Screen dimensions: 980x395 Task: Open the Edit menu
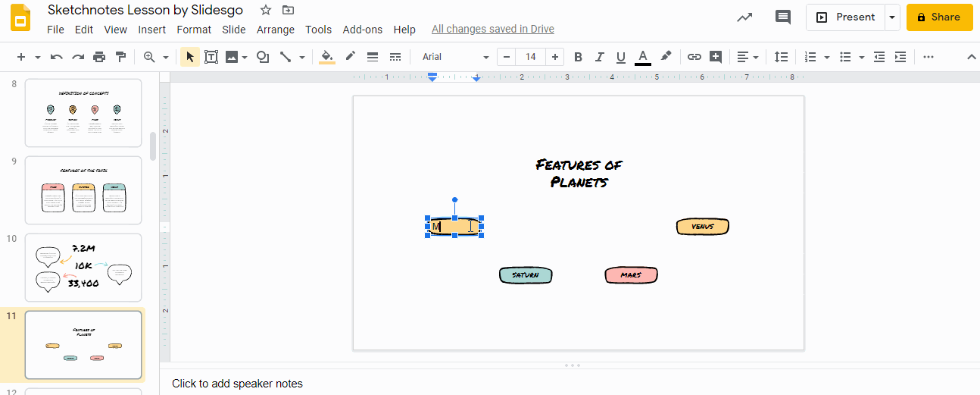pyautogui.click(x=84, y=30)
